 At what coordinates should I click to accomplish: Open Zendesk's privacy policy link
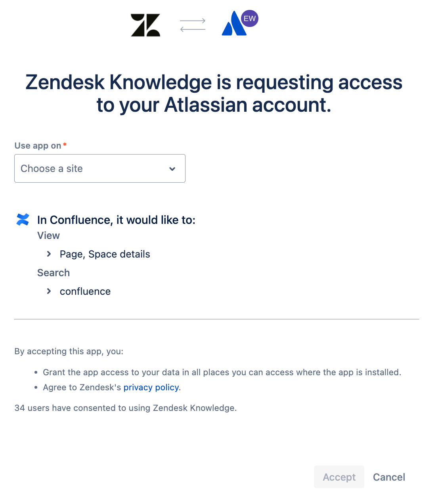point(151,387)
